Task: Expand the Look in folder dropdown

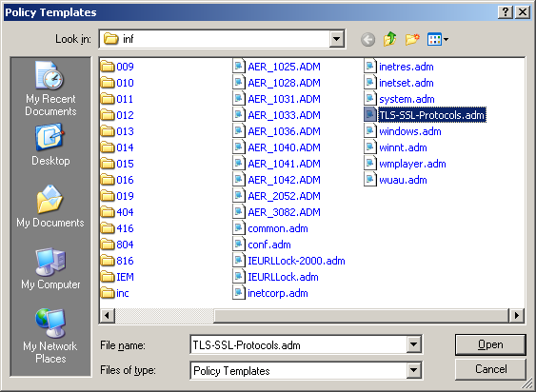Action: [x=336, y=39]
